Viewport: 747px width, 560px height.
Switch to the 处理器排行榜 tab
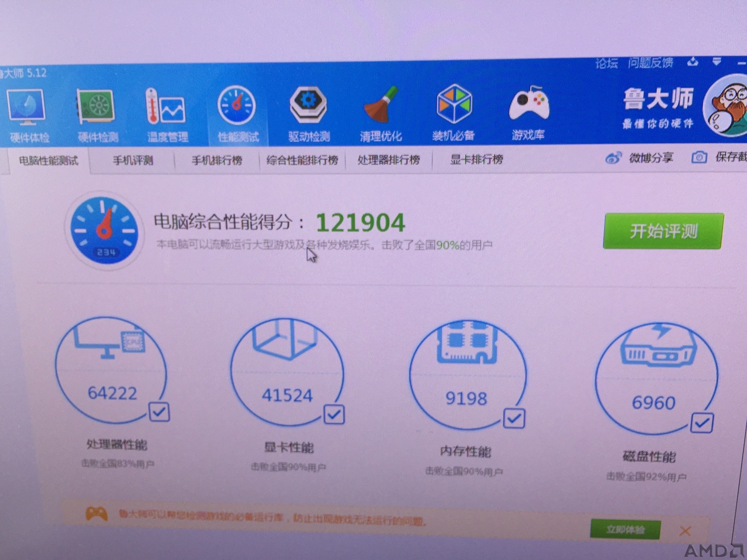click(389, 160)
